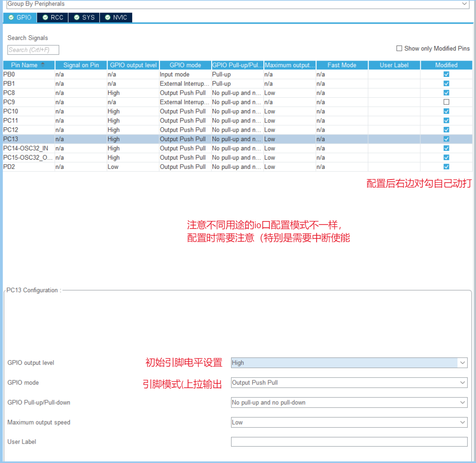Click PC9's External Interrupt mode cell

coord(185,102)
